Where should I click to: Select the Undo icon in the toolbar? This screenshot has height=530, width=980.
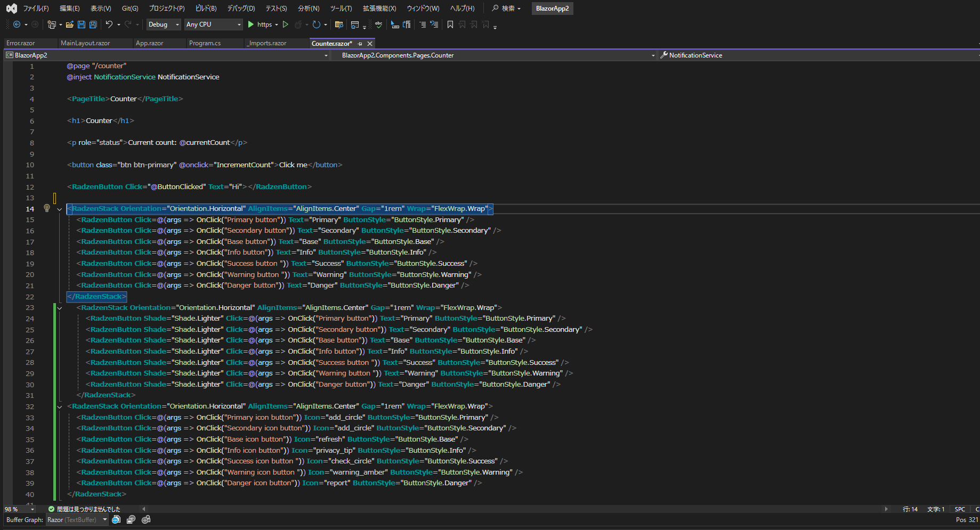tap(109, 25)
